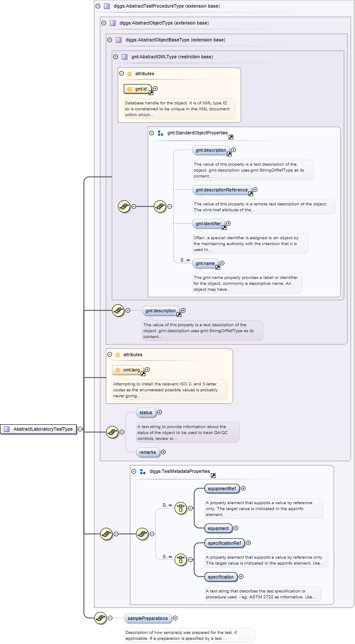Collapse the AbstractLaboratoryTestType root node
The image size is (355, 644).
pyautogui.click(x=80, y=429)
